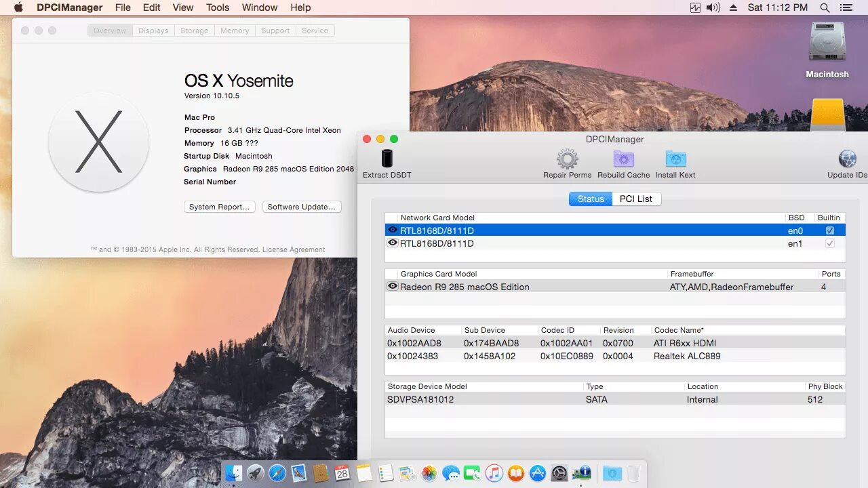The image size is (868, 488).
Task: Launch Safari from the dock
Action: (x=277, y=473)
